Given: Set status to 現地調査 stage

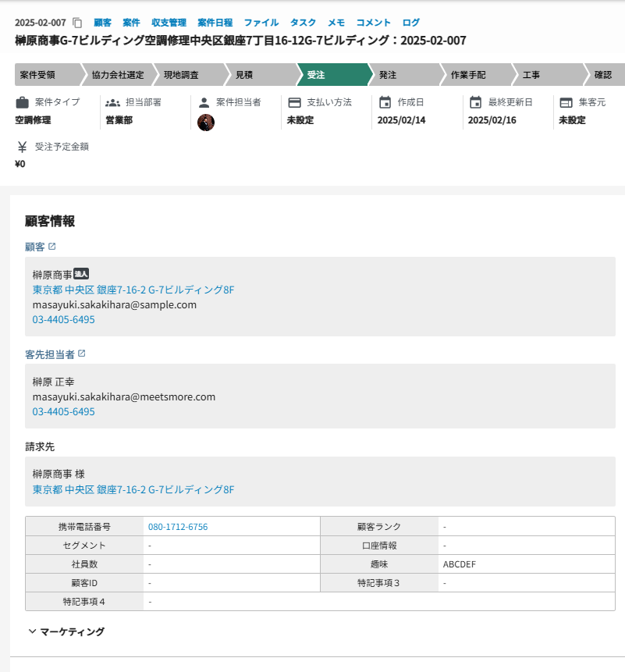Looking at the screenshot, I should coord(190,75).
